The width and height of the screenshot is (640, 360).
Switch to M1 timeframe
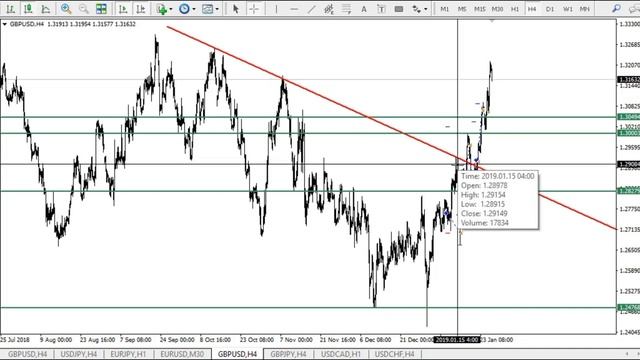coord(444,9)
